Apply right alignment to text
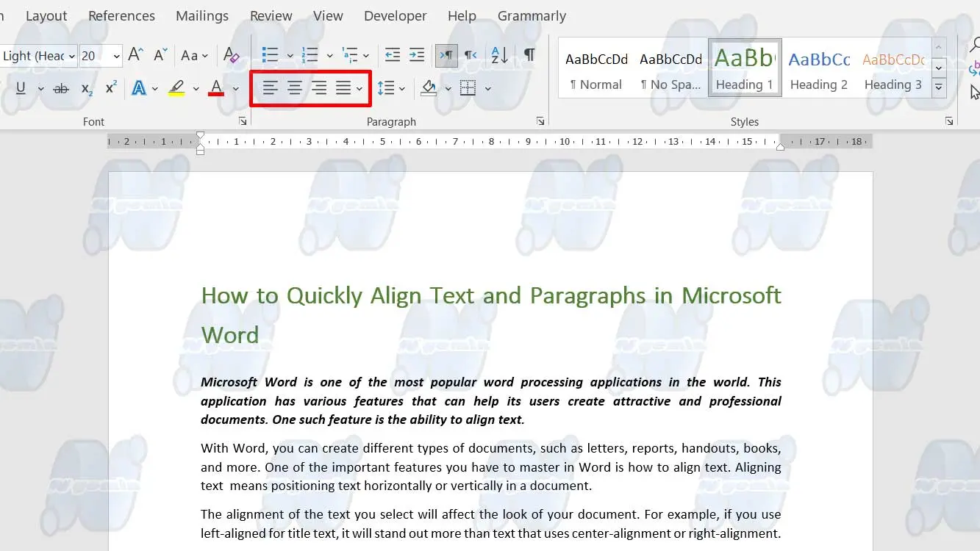980x551 pixels. [319, 89]
